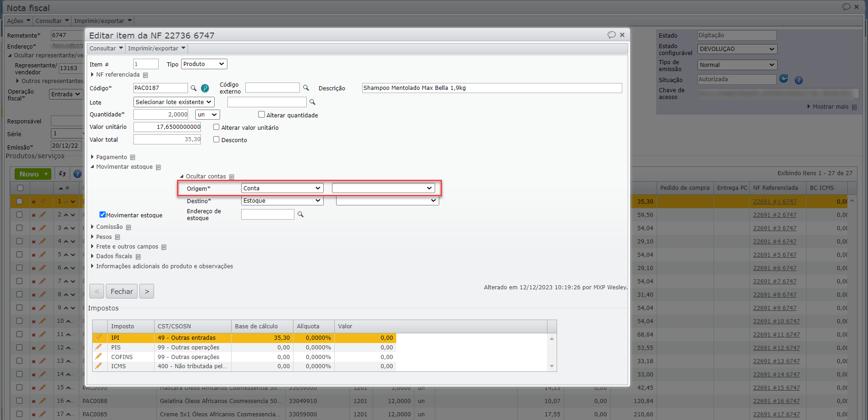
Task: Open Estado configurável DEVOLUÇAO dropdown
Action: point(737,49)
